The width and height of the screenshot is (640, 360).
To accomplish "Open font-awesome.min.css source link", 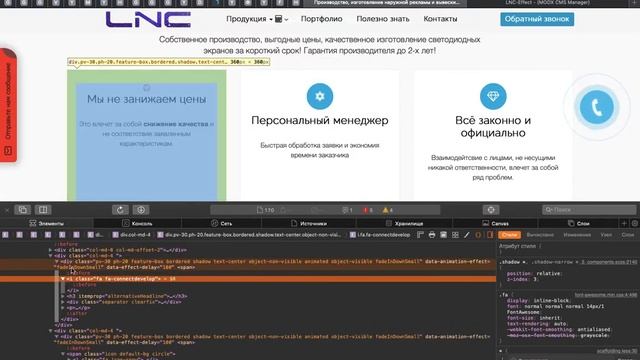I will 605,295.
